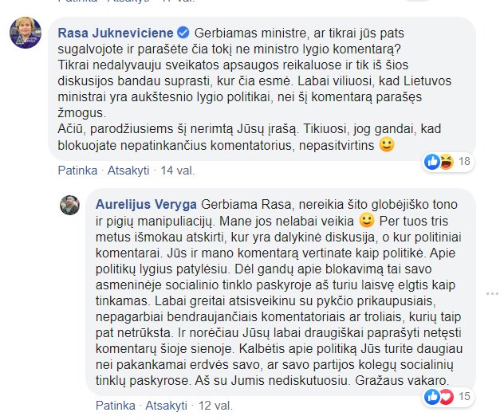
Task: Click the Aurelijus Veryga name link
Action: coord(146,204)
